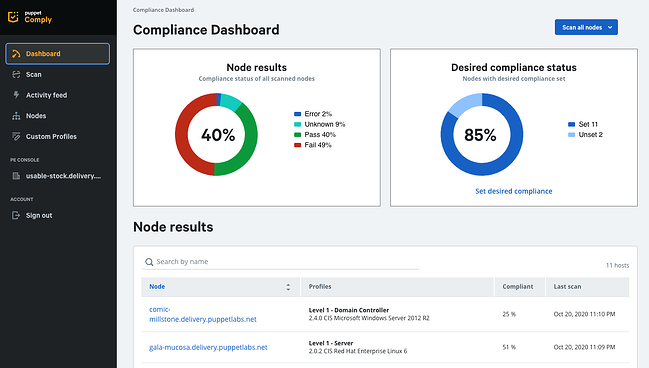Viewport: 649px width, 368px height.
Task: Open gala-mucosa.delivery.puppetlabs.net node
Action: point(208,347)
